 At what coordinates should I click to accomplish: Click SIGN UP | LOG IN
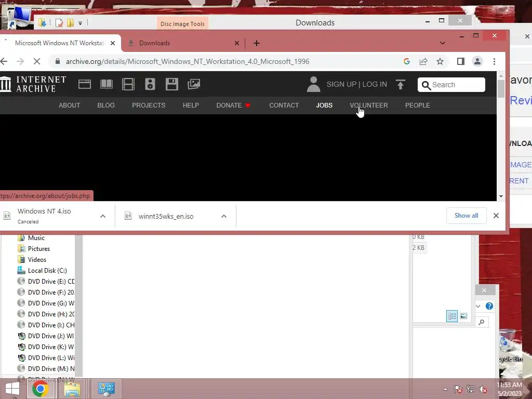click(x=356, y=84)
